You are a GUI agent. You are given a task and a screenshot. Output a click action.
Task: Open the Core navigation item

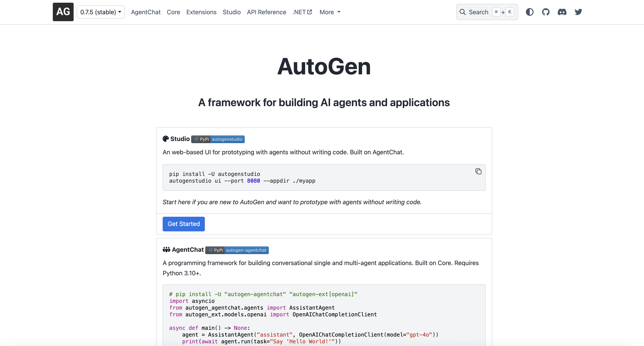point(173,12)
